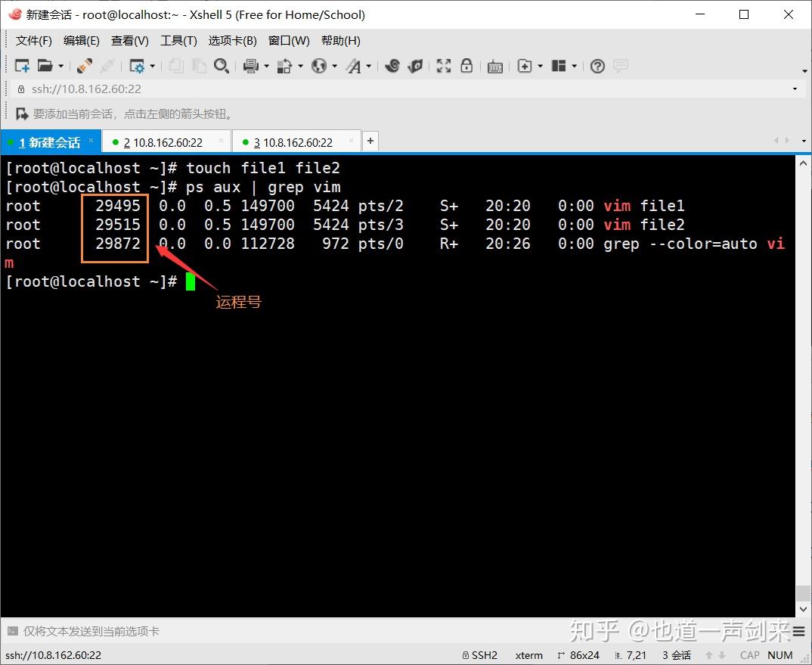Expand the new tab group dropdown arrow
The height and width of the screenshot is (665, 812).
click(x=540, y=67)
